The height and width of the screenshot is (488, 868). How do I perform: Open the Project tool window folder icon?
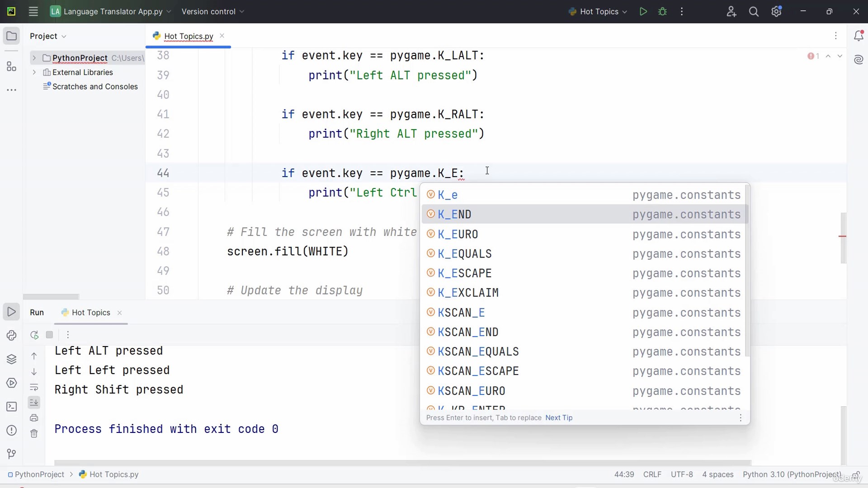(x=12, y=36)
